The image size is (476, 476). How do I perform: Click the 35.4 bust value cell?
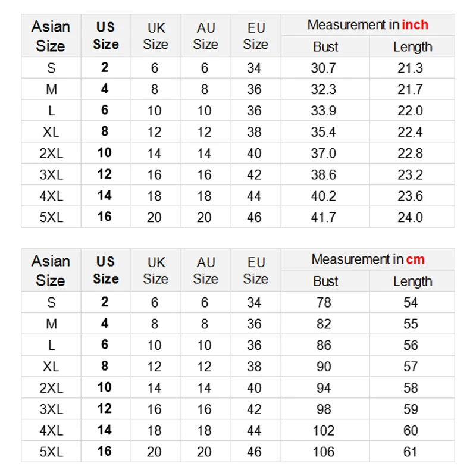[x=324, y=131]
